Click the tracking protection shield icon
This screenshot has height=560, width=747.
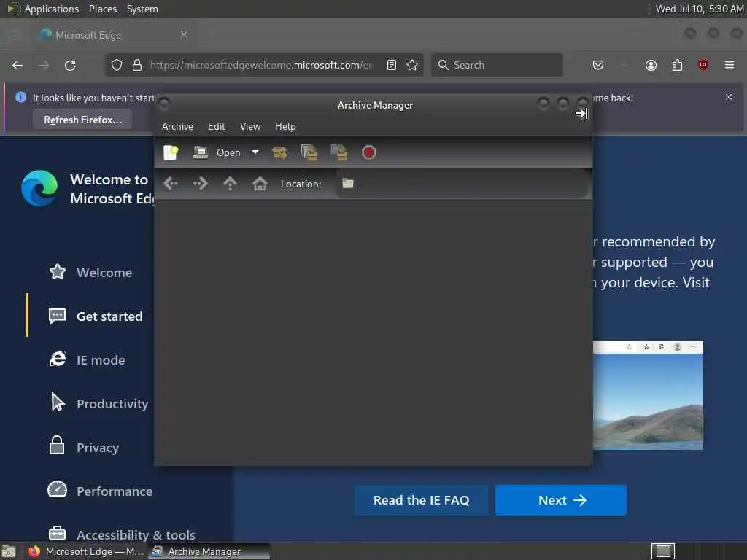pos(117,65)
